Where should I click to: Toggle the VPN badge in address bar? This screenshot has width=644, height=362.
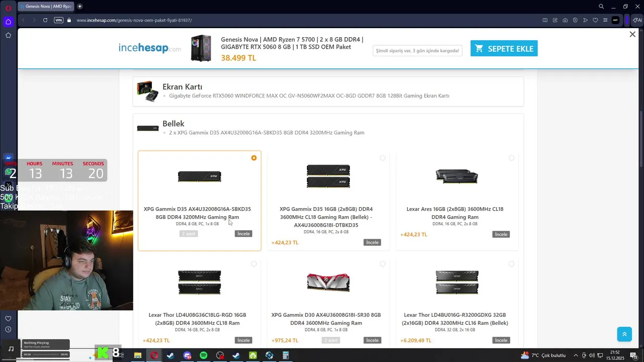58,20
